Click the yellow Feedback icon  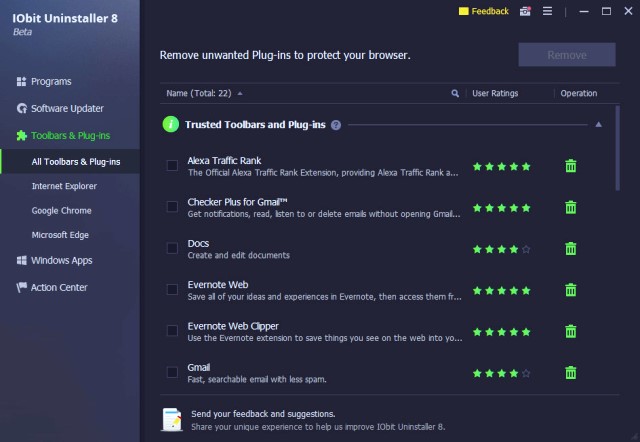463,11
